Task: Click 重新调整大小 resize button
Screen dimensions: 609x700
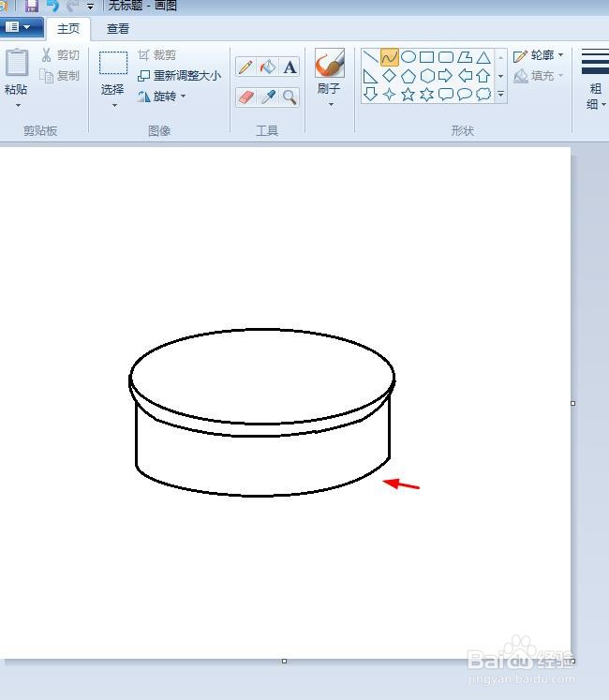Action: tap(179, 76)
